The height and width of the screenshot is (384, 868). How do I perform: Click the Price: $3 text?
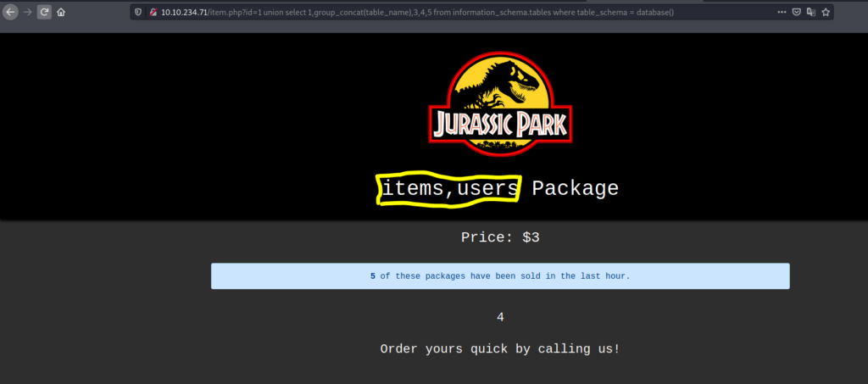(x=500, y=237)
